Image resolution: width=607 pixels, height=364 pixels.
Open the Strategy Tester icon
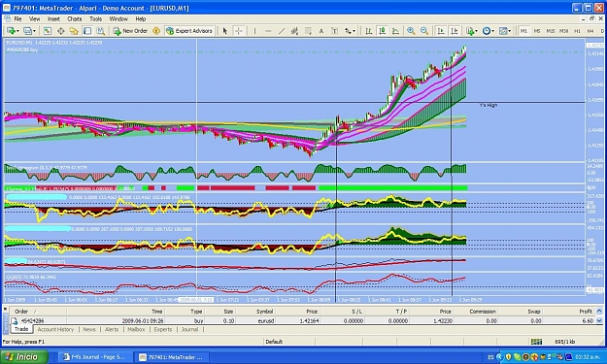101,31
